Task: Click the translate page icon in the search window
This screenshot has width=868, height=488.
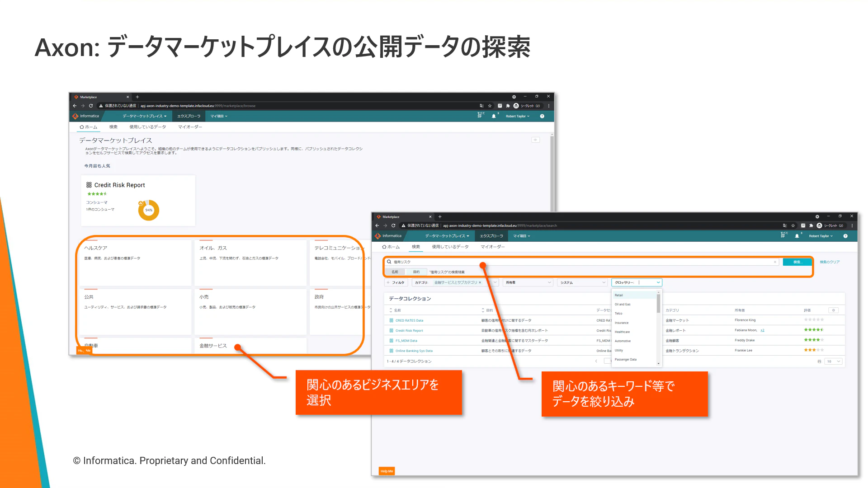Action: point(785,225)
